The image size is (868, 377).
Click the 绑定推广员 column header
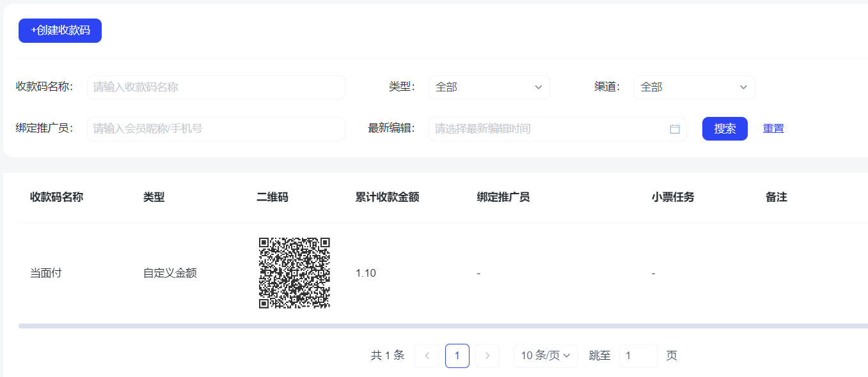(503, 197)
